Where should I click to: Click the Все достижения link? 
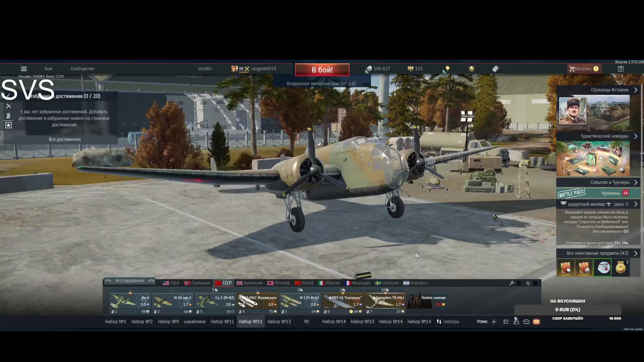[65, 139]
